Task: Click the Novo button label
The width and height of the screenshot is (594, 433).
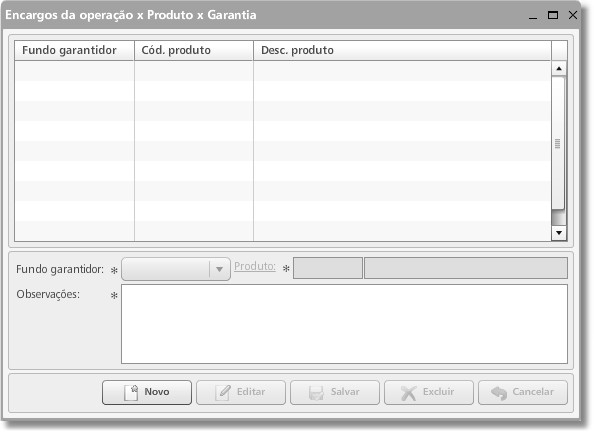Action: pos(157,392)
